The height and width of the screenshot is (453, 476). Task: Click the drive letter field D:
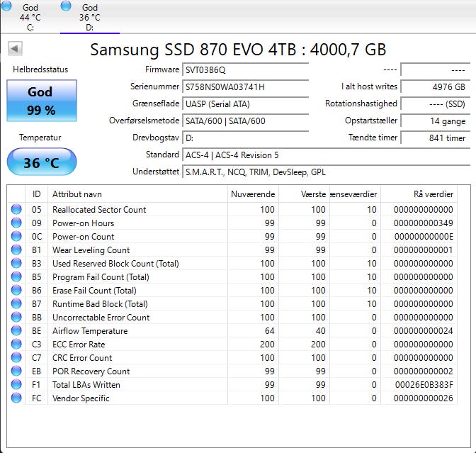(x=245, y=138)
